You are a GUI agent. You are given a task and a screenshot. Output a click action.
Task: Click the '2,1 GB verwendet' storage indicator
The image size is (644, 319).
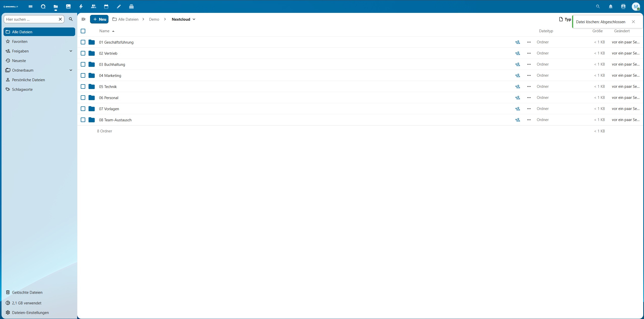[x=39, y=303]
